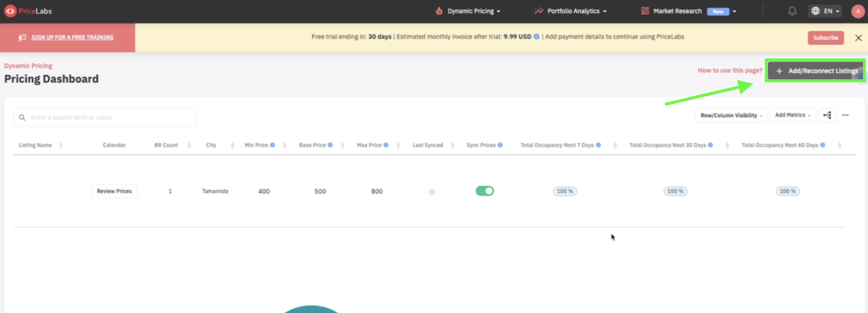Open the user avatar menu
The width and height of the screenshot is (868, 313).
click(858, 11)
